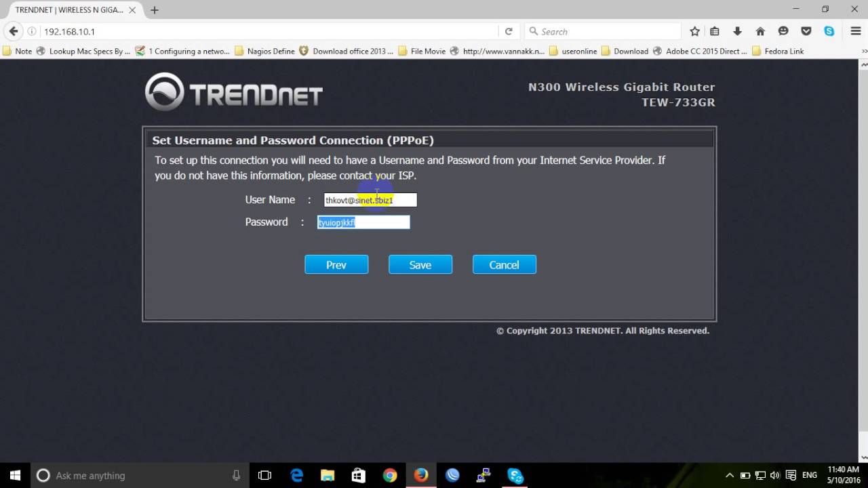Open Skype from the taskbar
Image resolution: width=868 pixels, height=488 pixels.
(x=515, y=475)
